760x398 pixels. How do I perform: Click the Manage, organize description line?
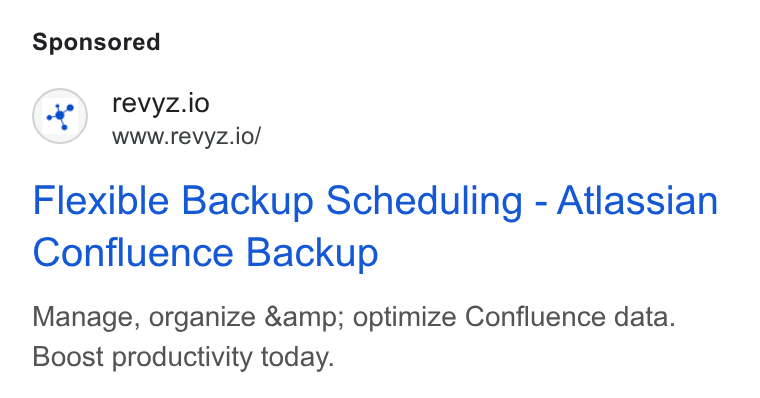coord(354,318)
